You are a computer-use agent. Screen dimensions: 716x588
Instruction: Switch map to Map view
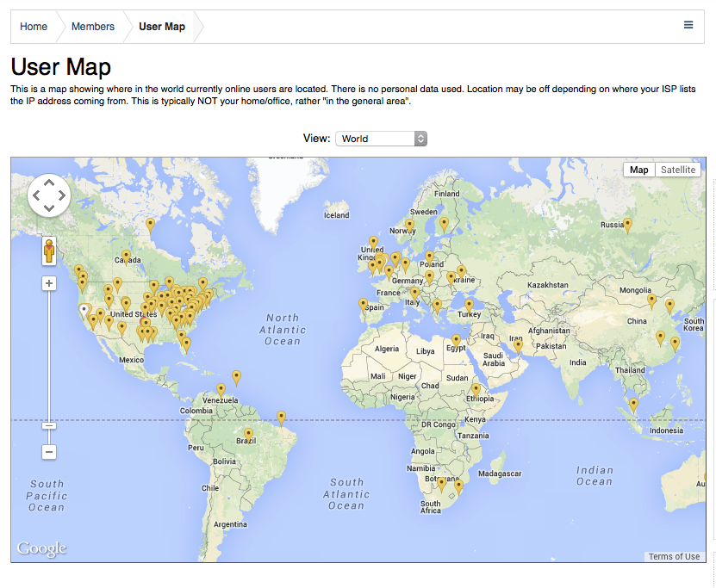pos(638,170)
